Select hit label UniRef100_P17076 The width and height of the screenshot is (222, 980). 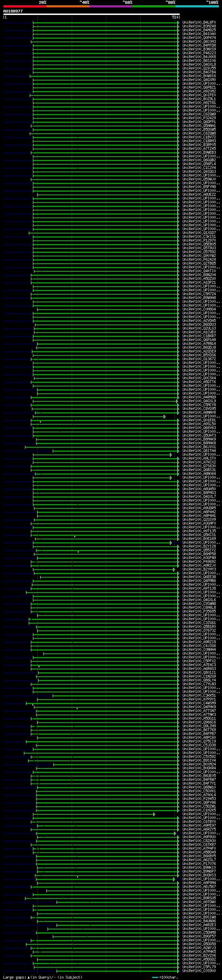[199, 864]
